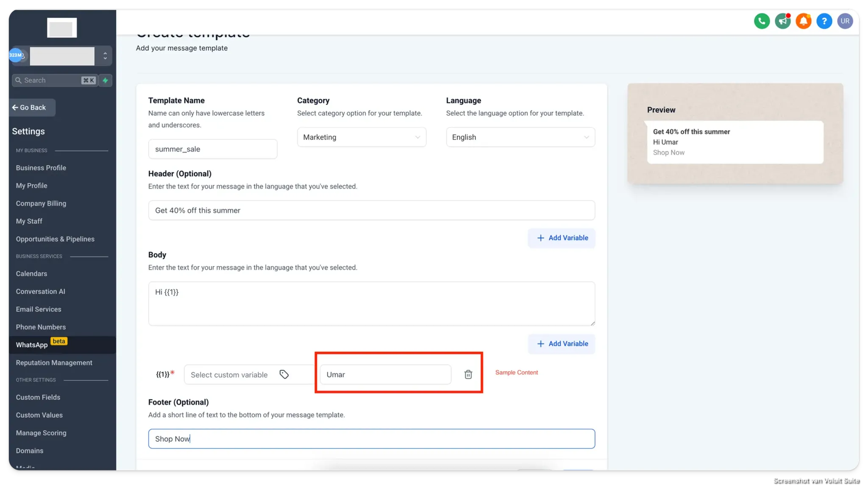
Task: Open the orange notifications bell
Action: pos(803,21)
